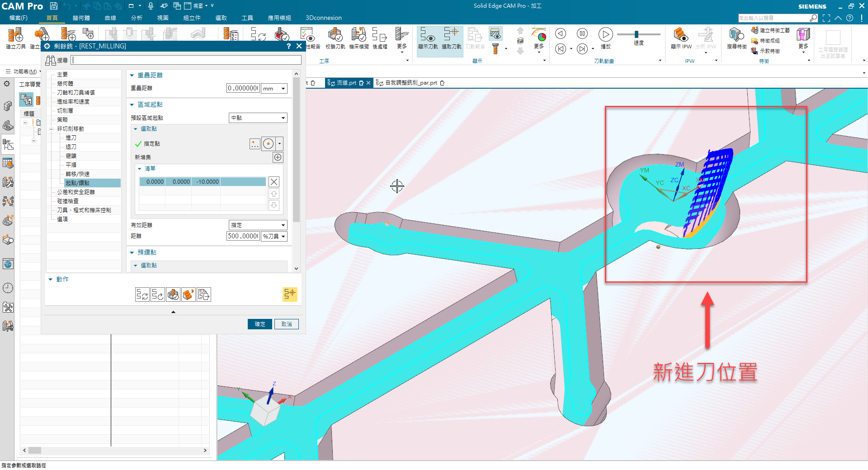Switch to the 幾何體 ribbon tab
Screen dimensions: 868x470
(x=81, y=18)
